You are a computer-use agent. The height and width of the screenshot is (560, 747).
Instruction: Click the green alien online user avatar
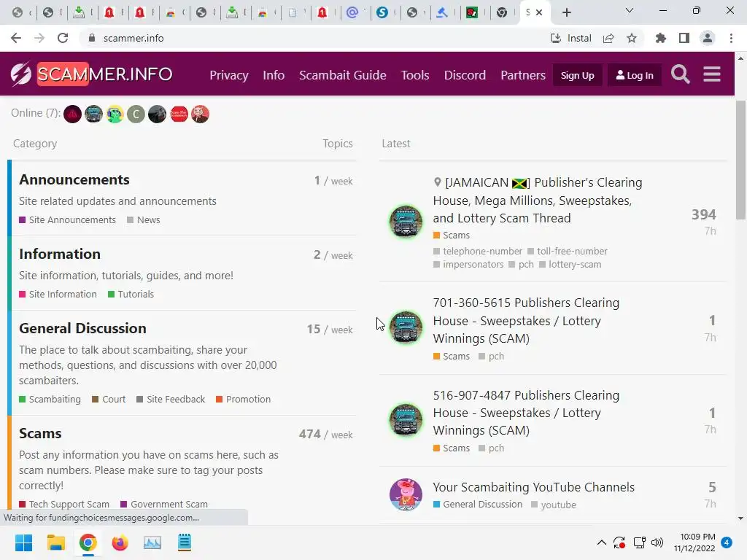[x=115, y=114]
